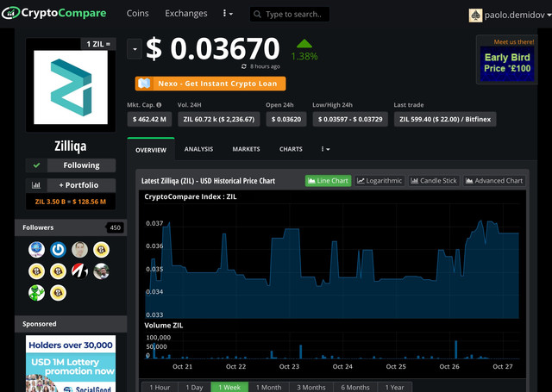Click the follower avatar with man's face photo
This screenshot has height=392, width=552.
[79, 250]
